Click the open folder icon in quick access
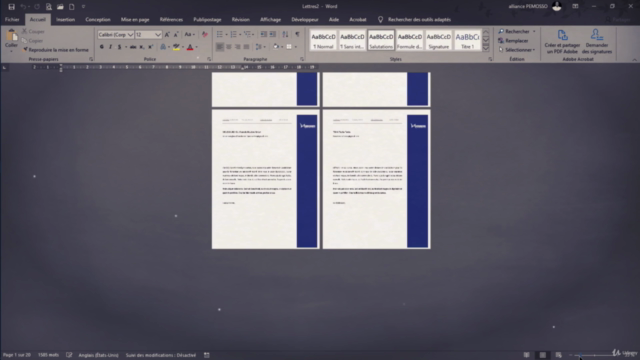This screenshot has height=360, width=640. point(60,7)
